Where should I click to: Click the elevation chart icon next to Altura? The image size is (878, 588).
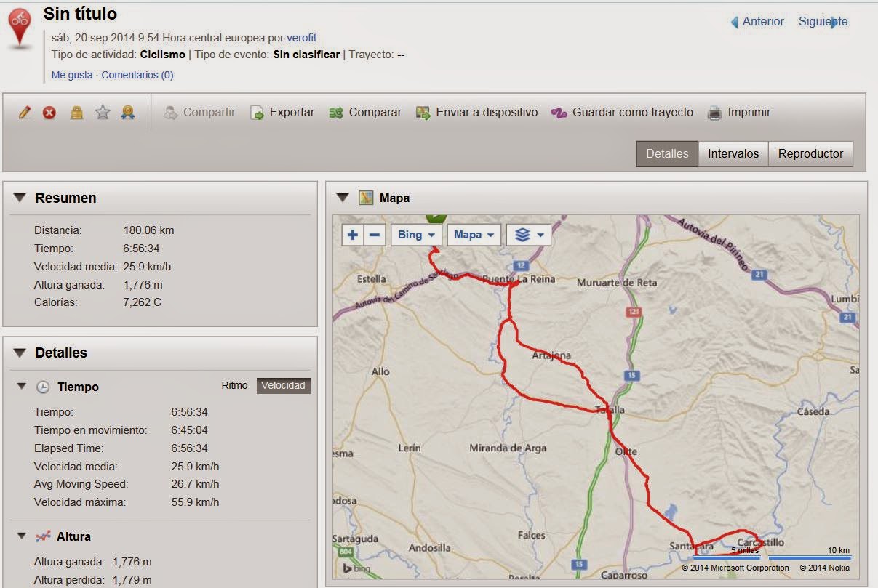click(43, 536)
